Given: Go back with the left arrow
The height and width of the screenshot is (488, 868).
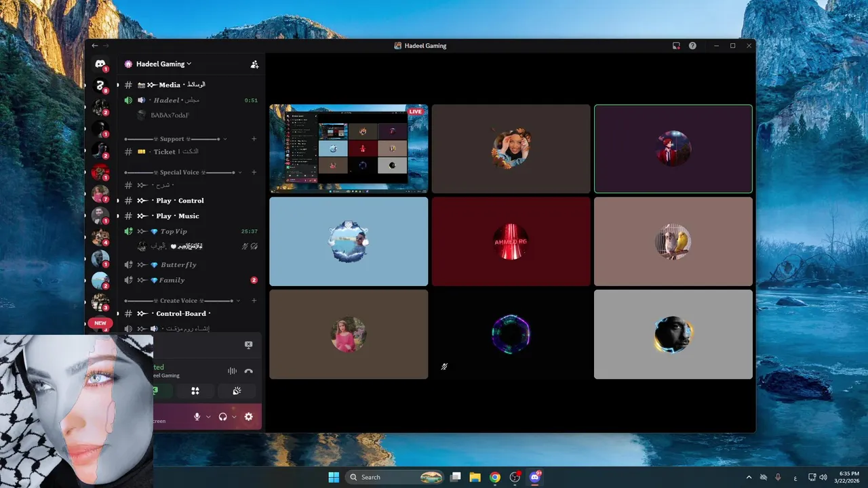Looking at the screenshot, I should (x=95, y=45).
